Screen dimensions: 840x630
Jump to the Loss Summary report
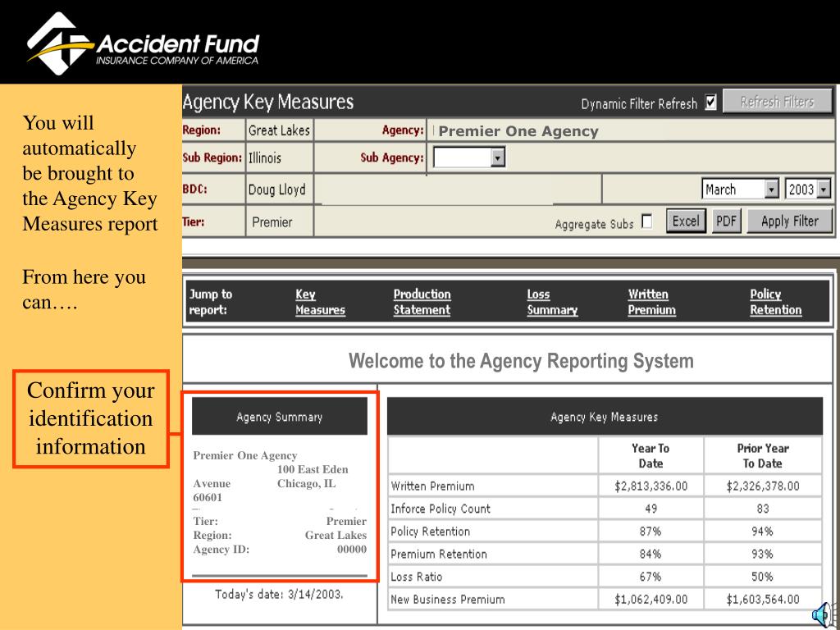pos(552,302)
